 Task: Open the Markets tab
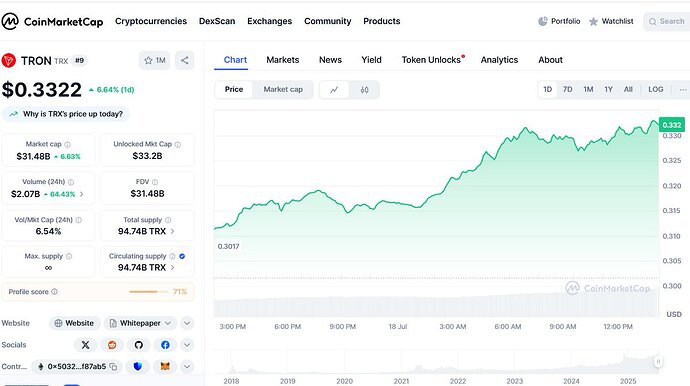click(x=283, y=60)
